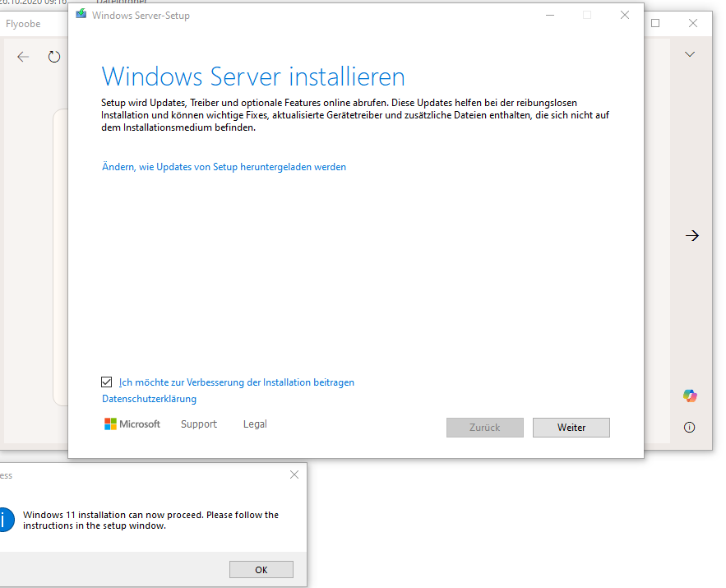
Task: Open the Legal link
Action: coord(255,424)
